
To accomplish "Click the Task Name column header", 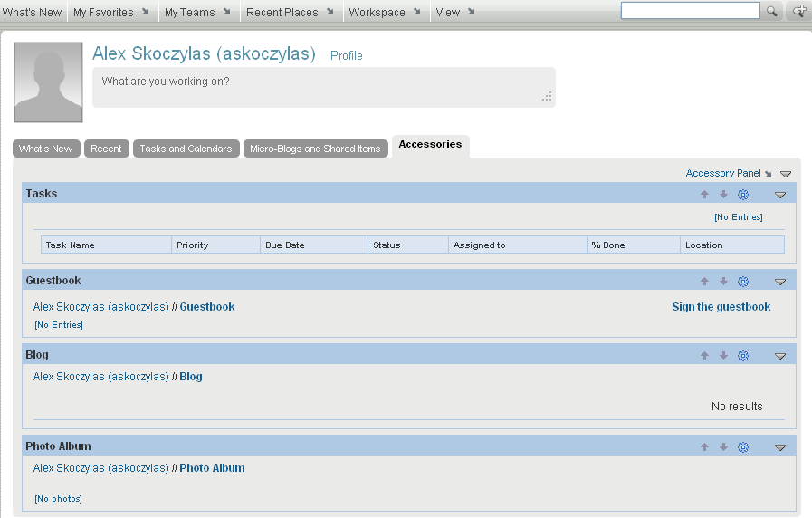I will [106, 245].
